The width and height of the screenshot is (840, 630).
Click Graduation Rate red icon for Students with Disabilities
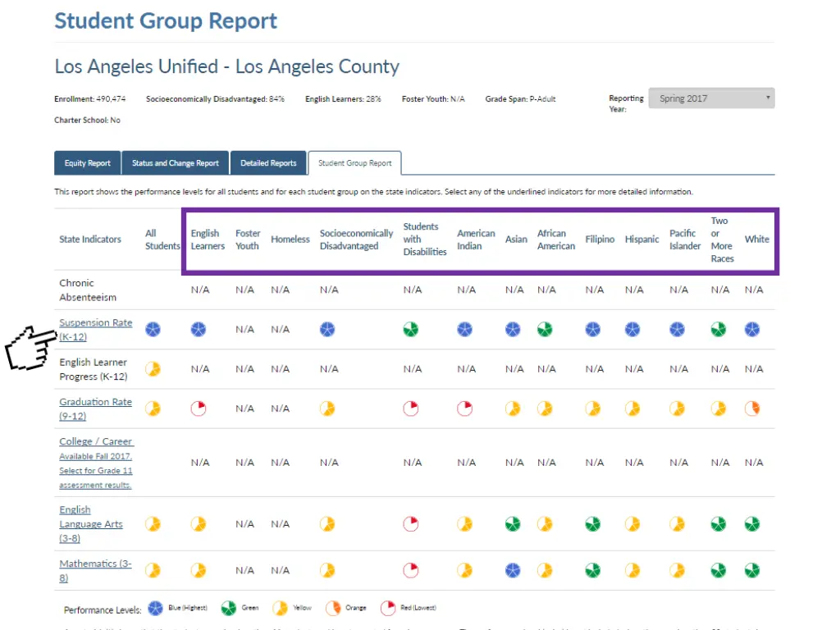point(411,409)
